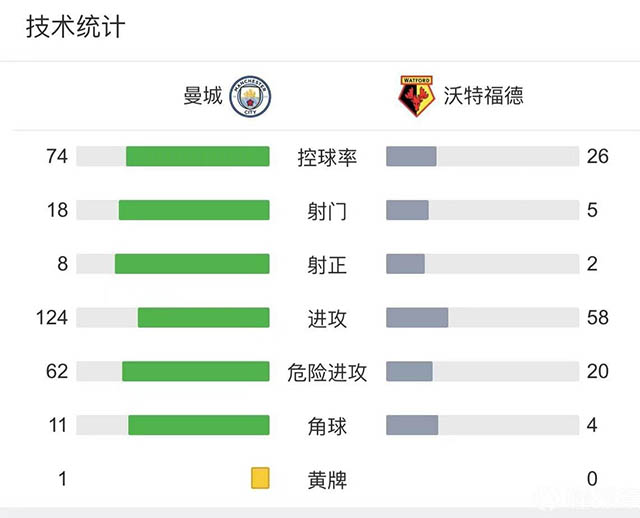640x518 pixels.
Task: Click Watford's gray 进攻 bar
Action: coord(417,318)
